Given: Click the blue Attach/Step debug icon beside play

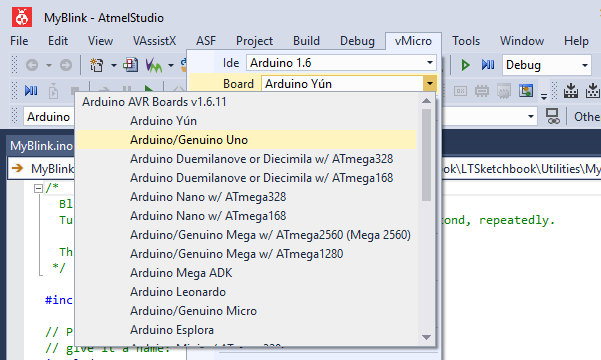Looking at the screenshot, I should 488,65.
